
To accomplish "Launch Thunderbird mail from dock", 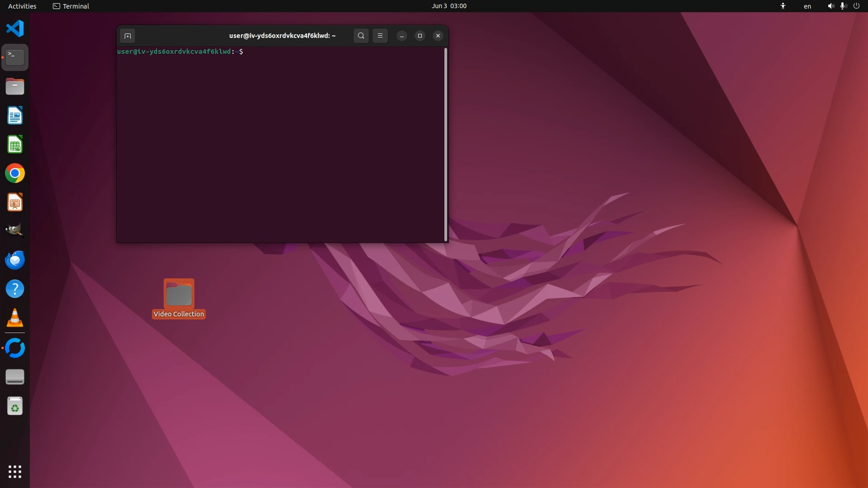I will tap(15, 260).
